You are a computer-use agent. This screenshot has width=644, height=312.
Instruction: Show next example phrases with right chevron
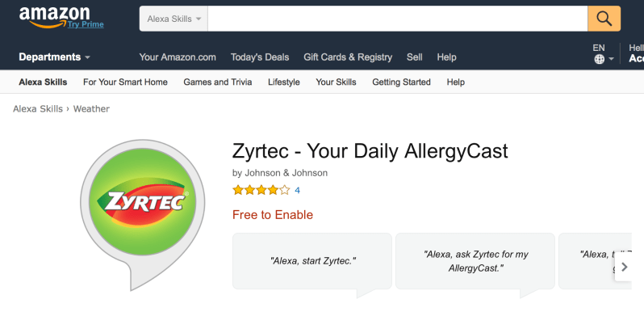tap(624, 267)
